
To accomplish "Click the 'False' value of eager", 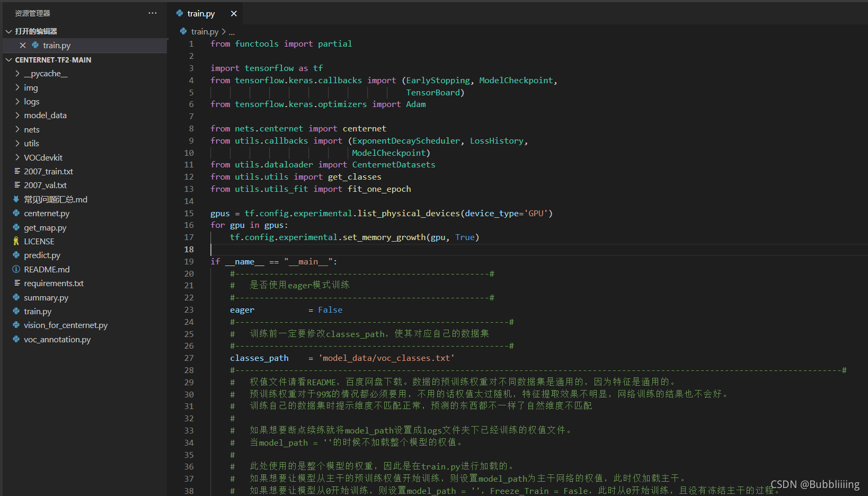I will [330, 310].
